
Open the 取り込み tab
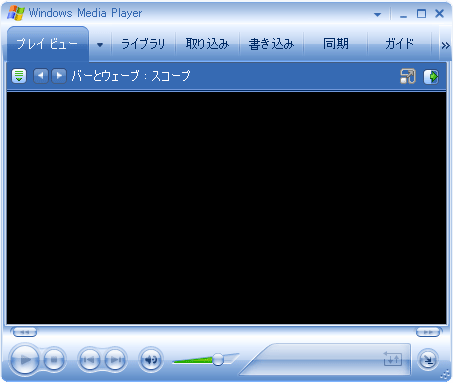(x=207, y=44)
